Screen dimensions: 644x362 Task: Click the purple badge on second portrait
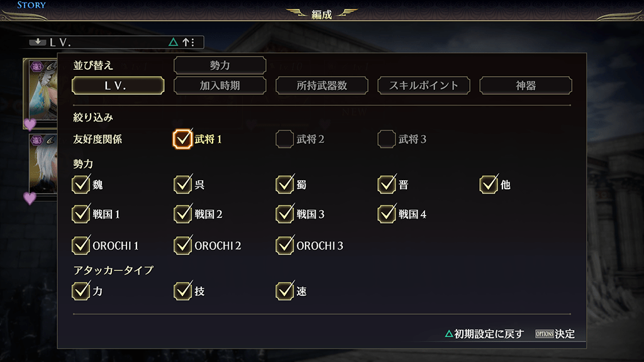(x=36, y=140)
